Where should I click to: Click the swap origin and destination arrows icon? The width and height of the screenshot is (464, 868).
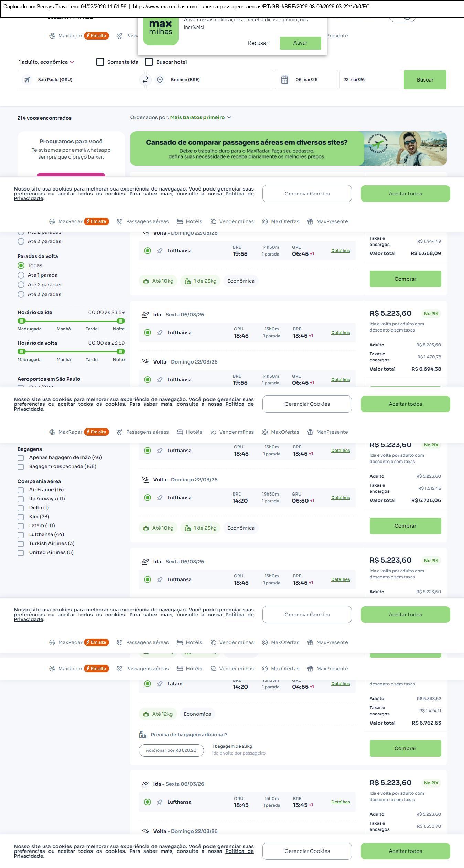point(145,80)
